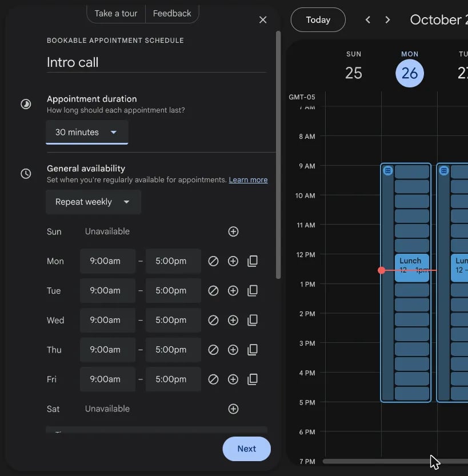The height and width of the screenshot is (476, 468).
Task: Mark Wednesday as unavailable
Action: 213,320
